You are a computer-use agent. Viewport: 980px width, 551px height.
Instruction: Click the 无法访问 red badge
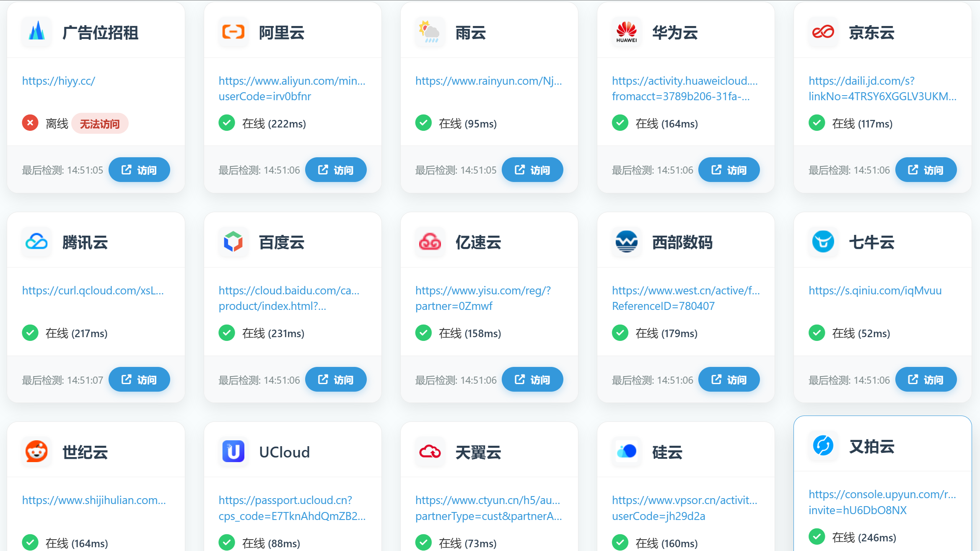[x=100, y=124]
